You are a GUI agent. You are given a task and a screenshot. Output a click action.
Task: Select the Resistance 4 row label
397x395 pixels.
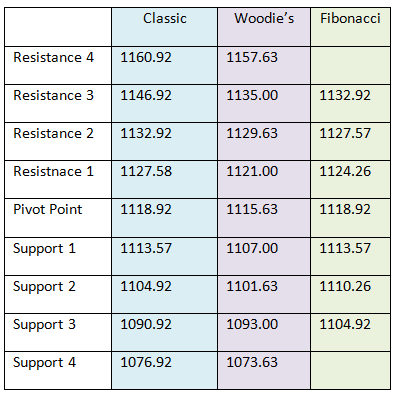click(x=53, y=57)
